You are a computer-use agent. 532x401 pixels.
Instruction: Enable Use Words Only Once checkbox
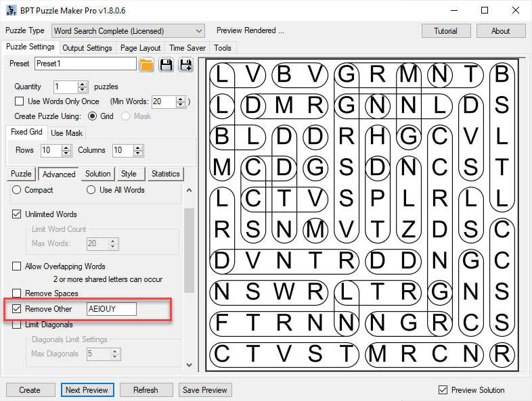20,101
